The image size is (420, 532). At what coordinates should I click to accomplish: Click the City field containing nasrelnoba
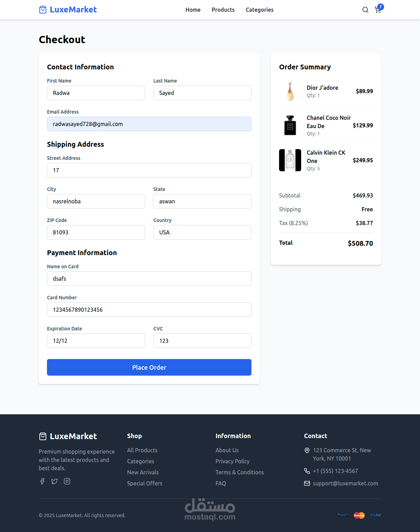(x=96, y=201)
